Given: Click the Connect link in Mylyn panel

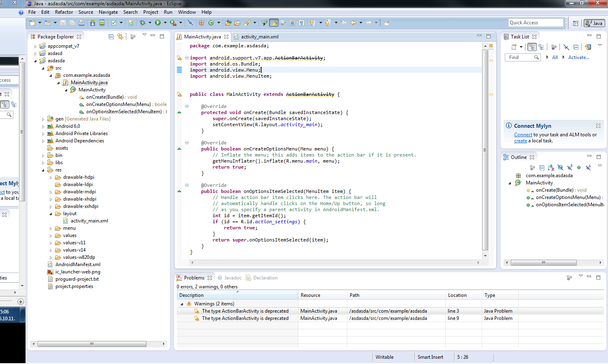Looking at the screenshot, I should [x=523, y=135].
